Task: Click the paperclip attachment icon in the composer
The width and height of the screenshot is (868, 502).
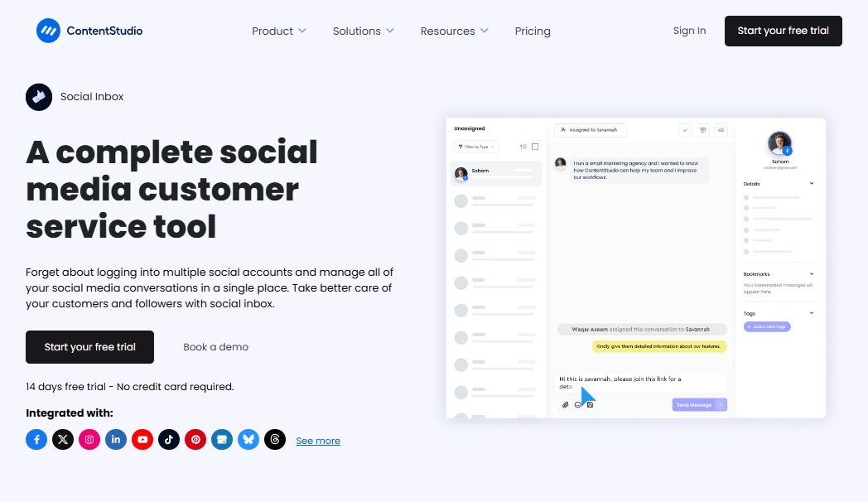Action: pos(566,404)
